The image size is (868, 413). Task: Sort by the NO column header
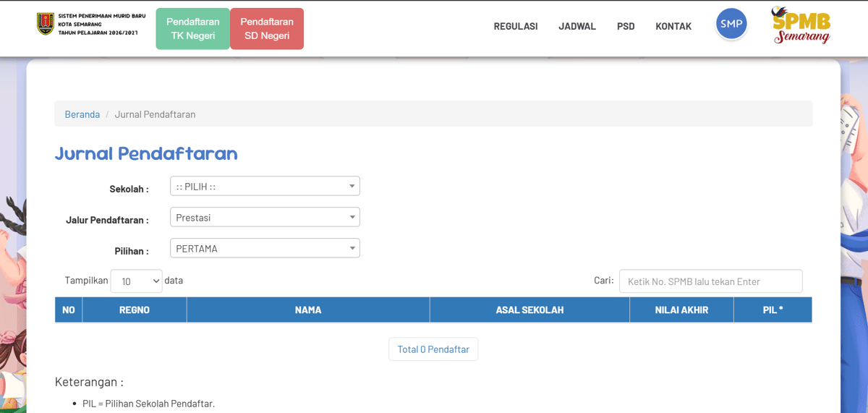(69, 310)
